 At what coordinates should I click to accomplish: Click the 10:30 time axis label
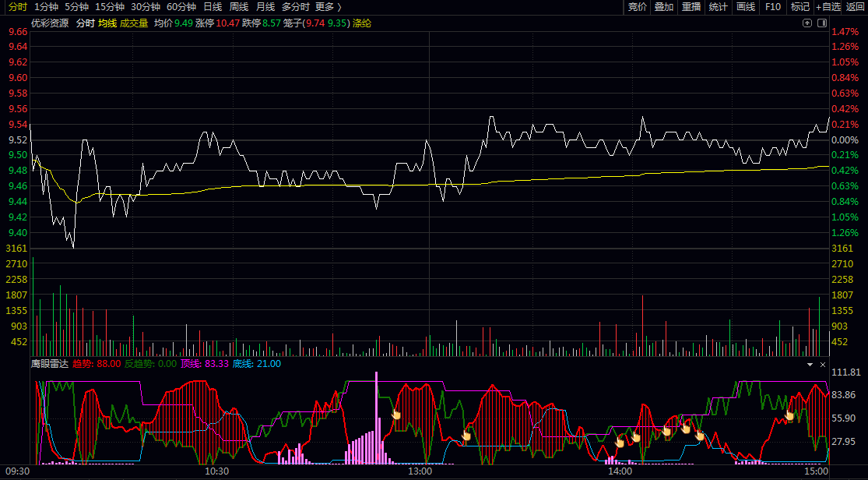(x=216, y=471)
